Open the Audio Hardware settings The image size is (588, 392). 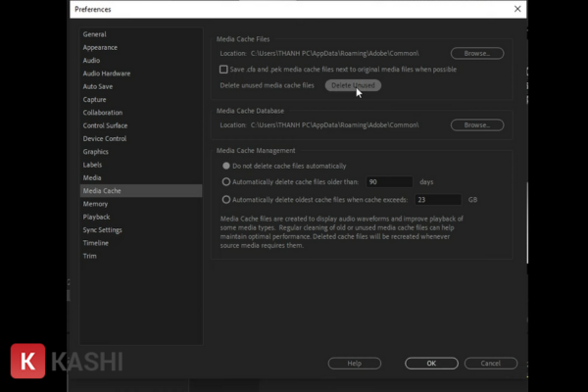107,73
